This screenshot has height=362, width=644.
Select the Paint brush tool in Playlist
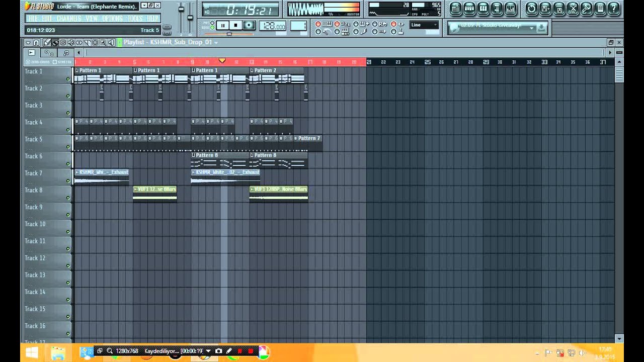click(x=55, y=43)
